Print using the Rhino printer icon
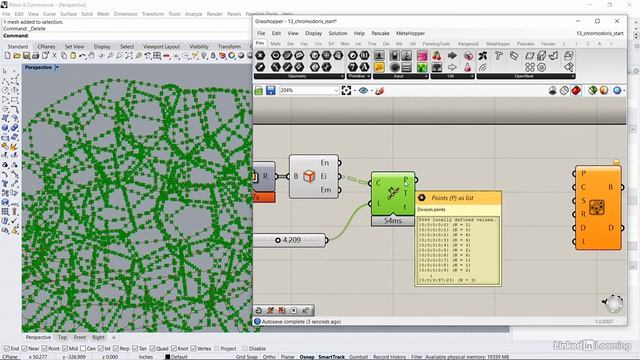 [36, 56]
